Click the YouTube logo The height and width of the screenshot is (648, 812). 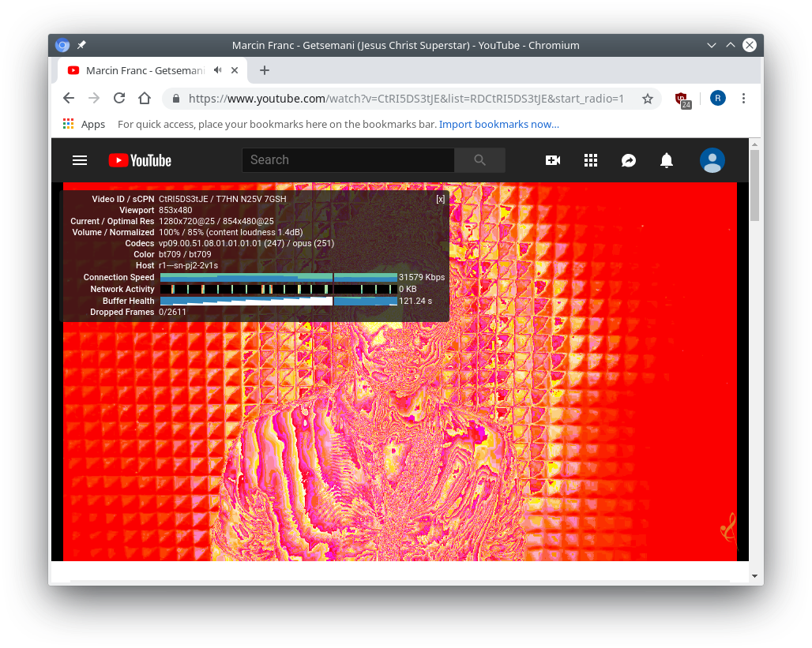tap(140, 160)
